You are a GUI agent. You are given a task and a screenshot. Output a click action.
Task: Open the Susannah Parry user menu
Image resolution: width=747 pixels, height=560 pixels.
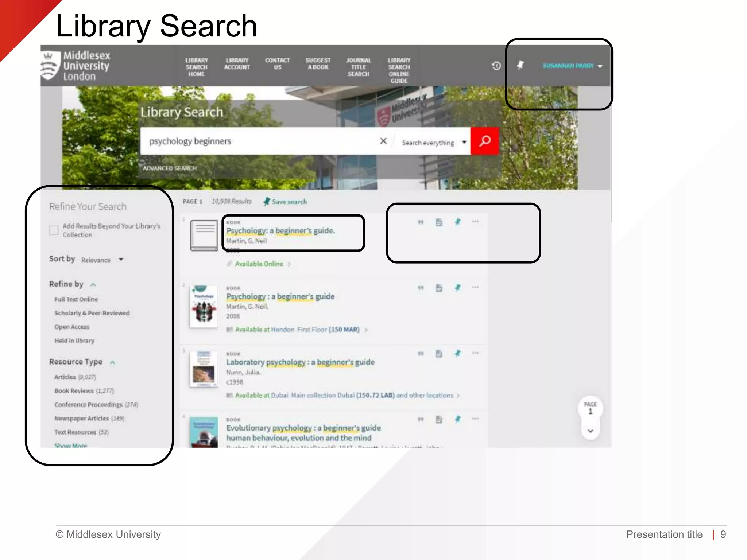point(572,66)
